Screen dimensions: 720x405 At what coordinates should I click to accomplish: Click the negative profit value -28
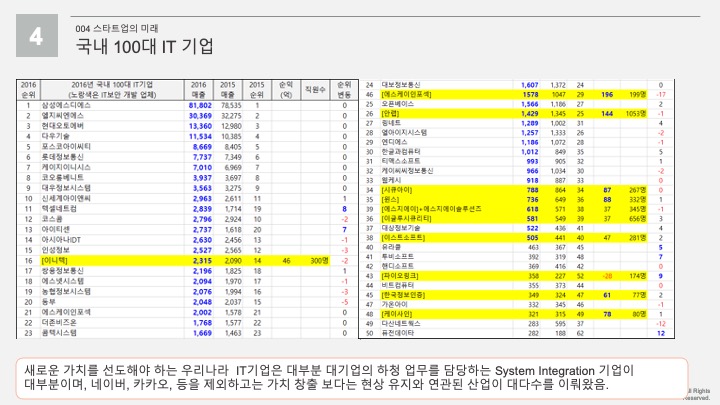point(607,276)
